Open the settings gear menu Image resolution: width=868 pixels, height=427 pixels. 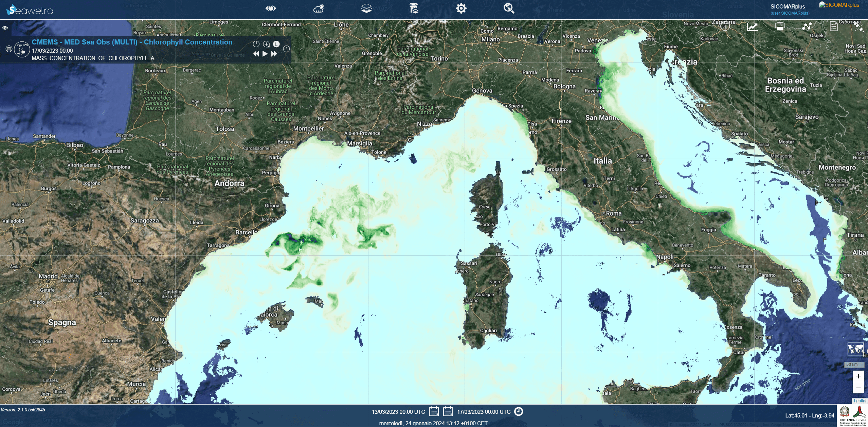point(461,8)
